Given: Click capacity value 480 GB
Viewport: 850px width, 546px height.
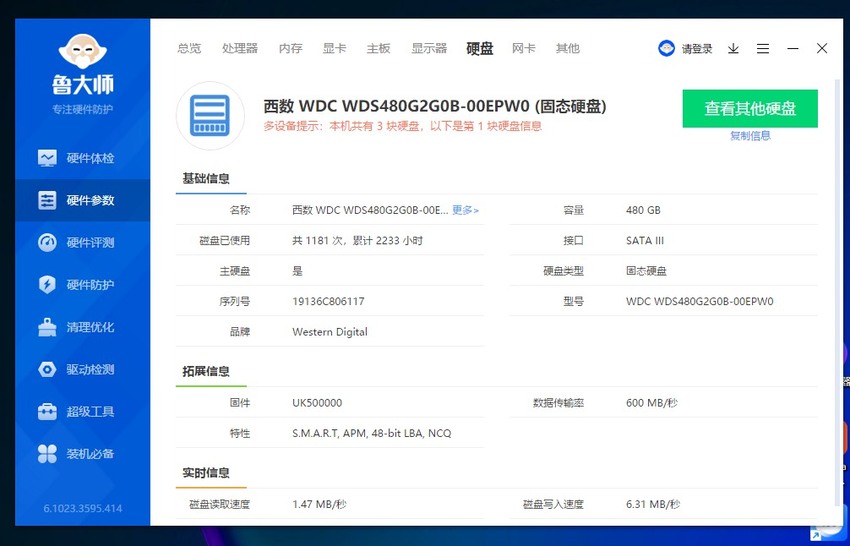Looking at the screenshot, I should coord(643,210).
